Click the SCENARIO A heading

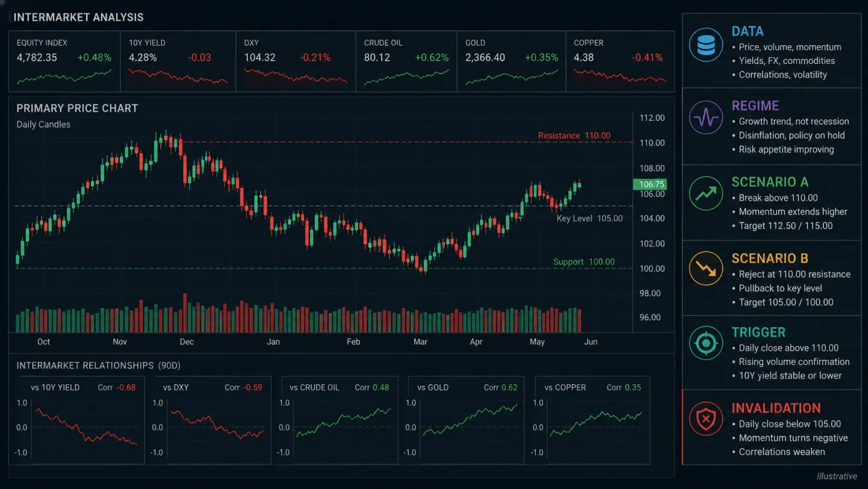click(770, 182)
